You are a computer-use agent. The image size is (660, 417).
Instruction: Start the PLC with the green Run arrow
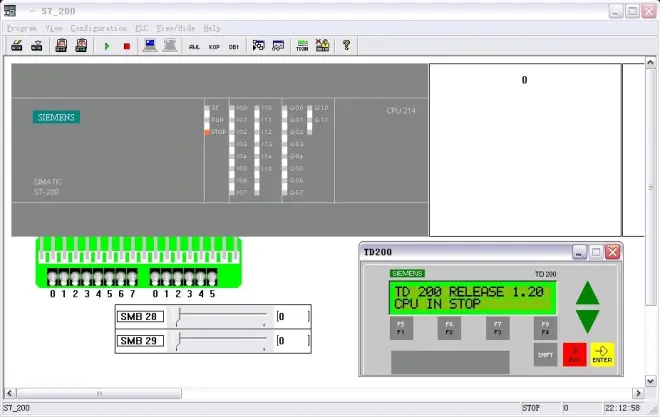coord(107,46)
